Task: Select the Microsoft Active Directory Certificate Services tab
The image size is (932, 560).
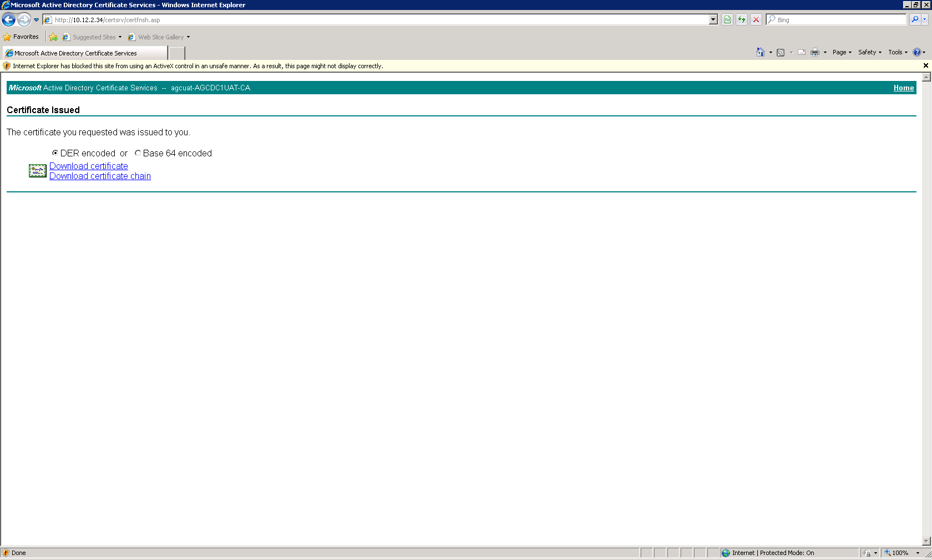Action: (x=84, y=53)
